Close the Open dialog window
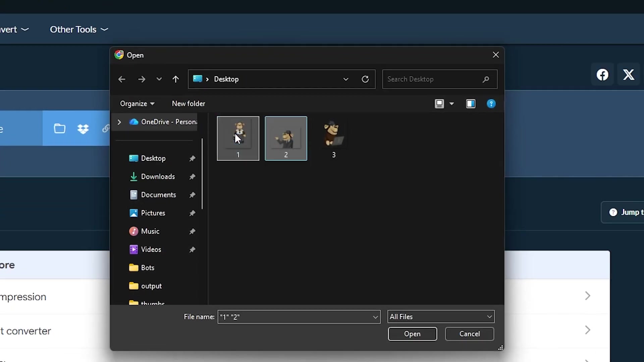The width and height of the screenshot is (644, 362). 496,55
